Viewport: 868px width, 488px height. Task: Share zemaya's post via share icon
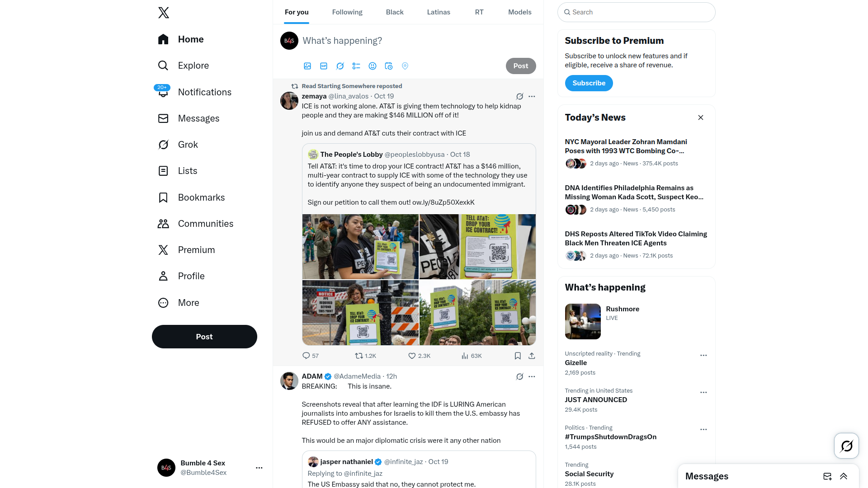pos(532,356)
